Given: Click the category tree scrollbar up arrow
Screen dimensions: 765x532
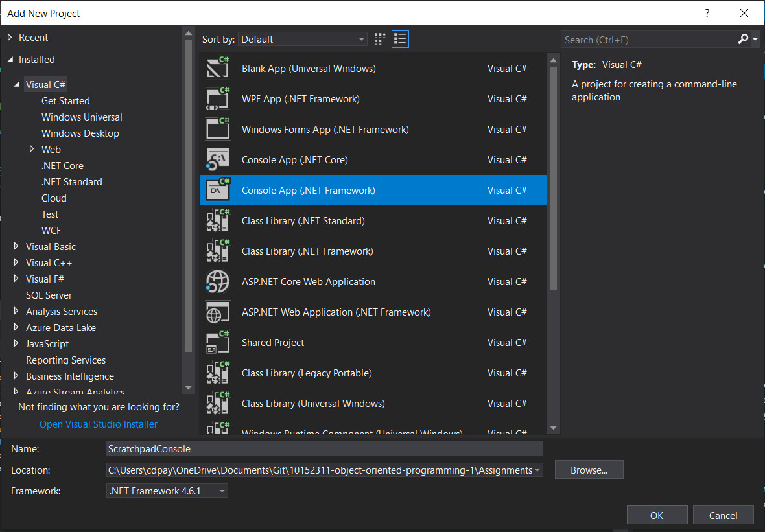Looking at the screenshot, I should coord(188,33).
